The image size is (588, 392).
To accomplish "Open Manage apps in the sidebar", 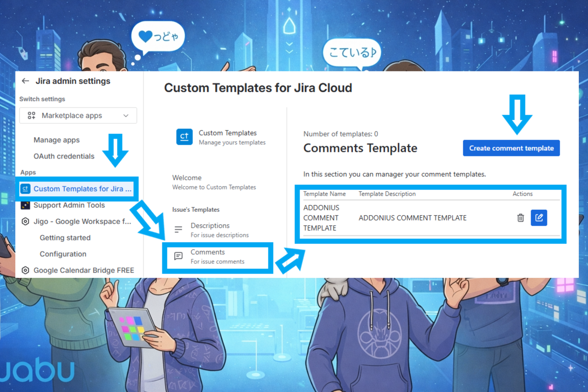I will [57, 140].
